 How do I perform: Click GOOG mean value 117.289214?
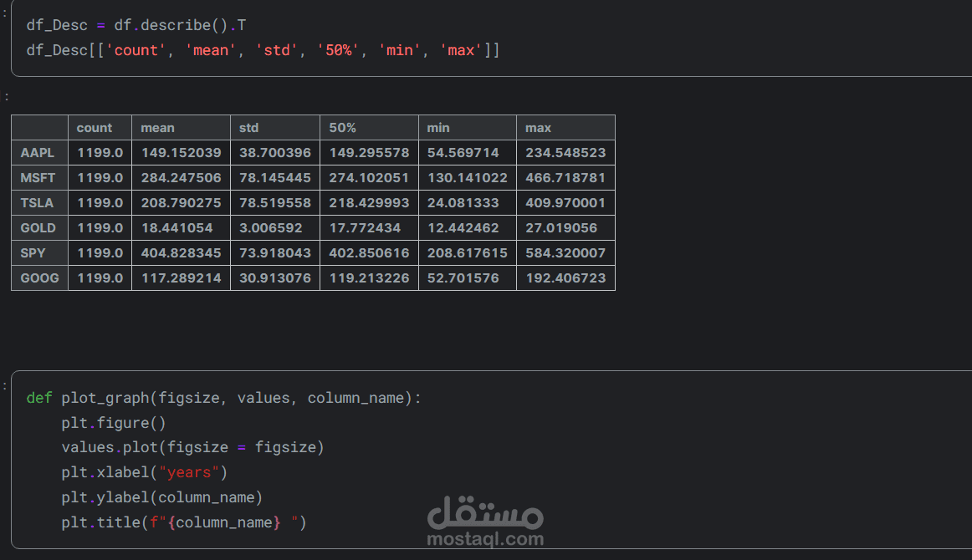181,278
